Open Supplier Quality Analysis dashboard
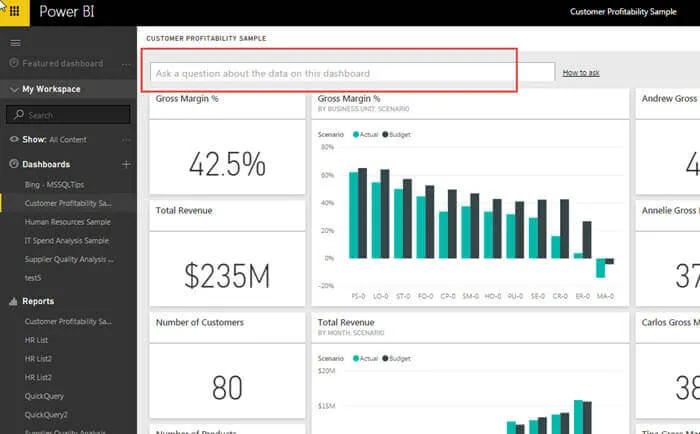Screen dimensions: 700x434 (x=69, y=259)
